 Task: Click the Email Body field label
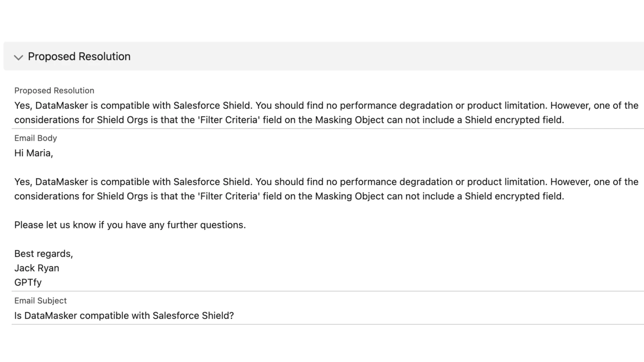pos(35,138)
